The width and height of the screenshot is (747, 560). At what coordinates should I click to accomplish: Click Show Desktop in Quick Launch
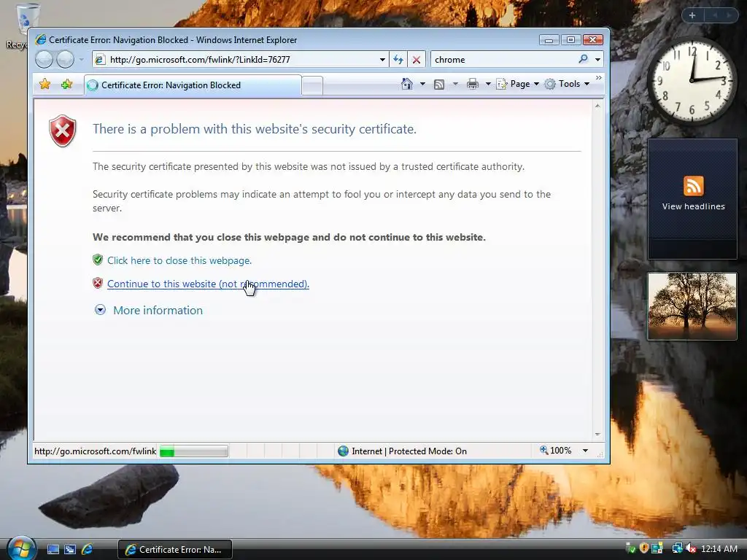coord(53,550)
